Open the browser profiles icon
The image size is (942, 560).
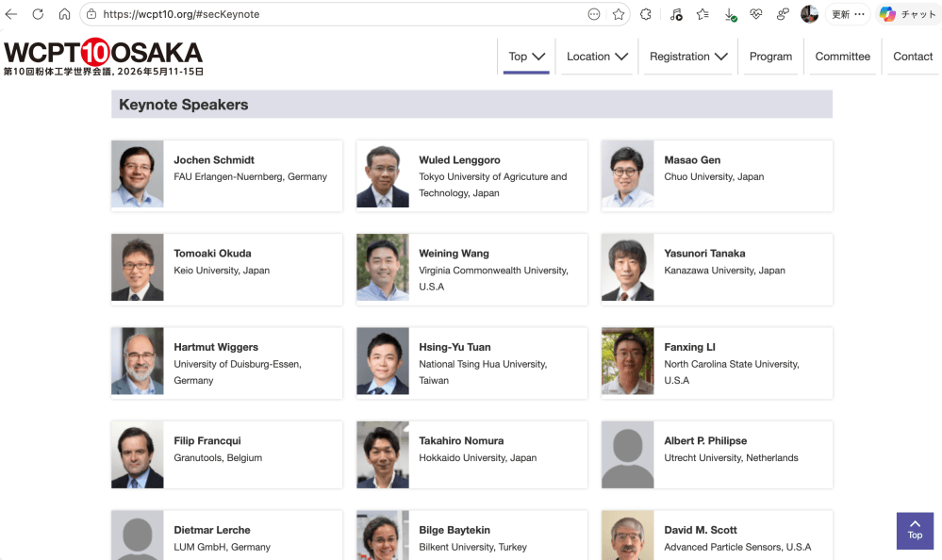(x=782, y=14)
